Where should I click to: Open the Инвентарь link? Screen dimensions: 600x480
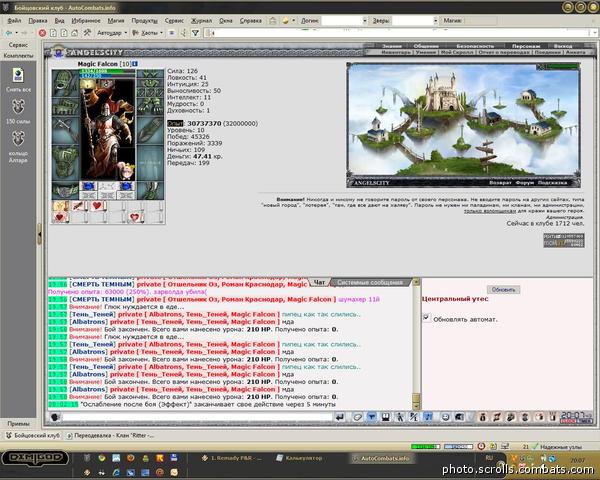[396, 52]
